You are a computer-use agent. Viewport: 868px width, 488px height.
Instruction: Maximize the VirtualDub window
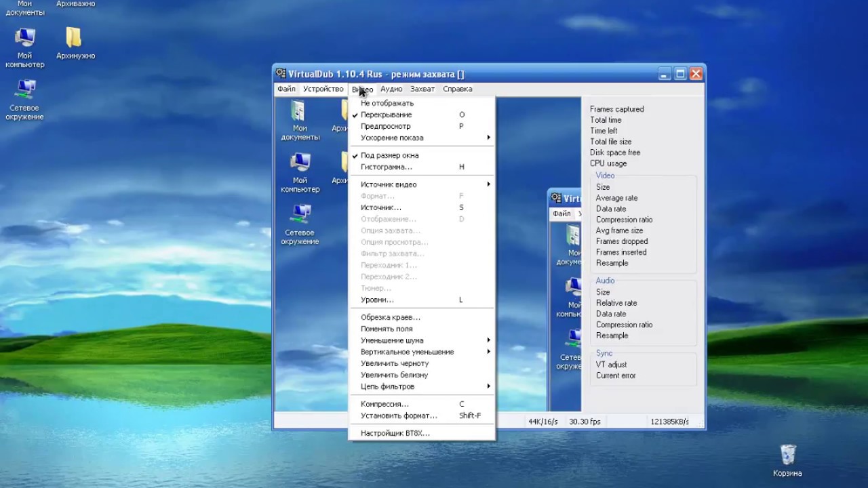tap(680, 74)
